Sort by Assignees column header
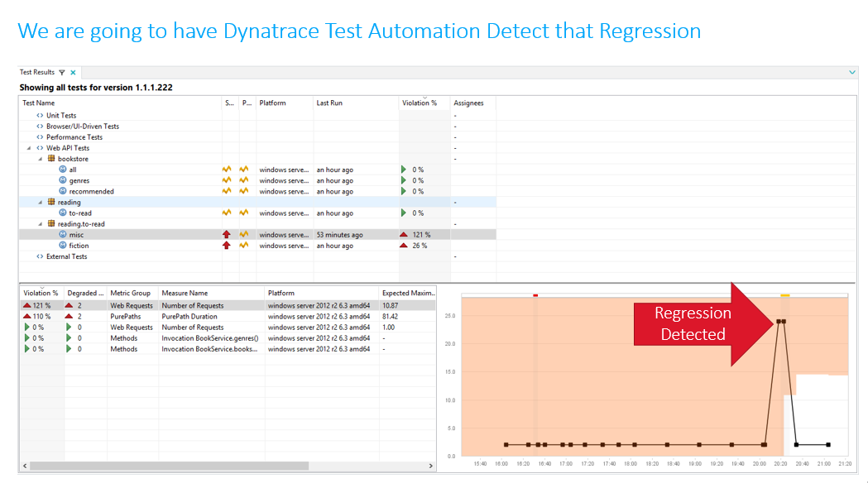868x483 pixels. (472, 103)
